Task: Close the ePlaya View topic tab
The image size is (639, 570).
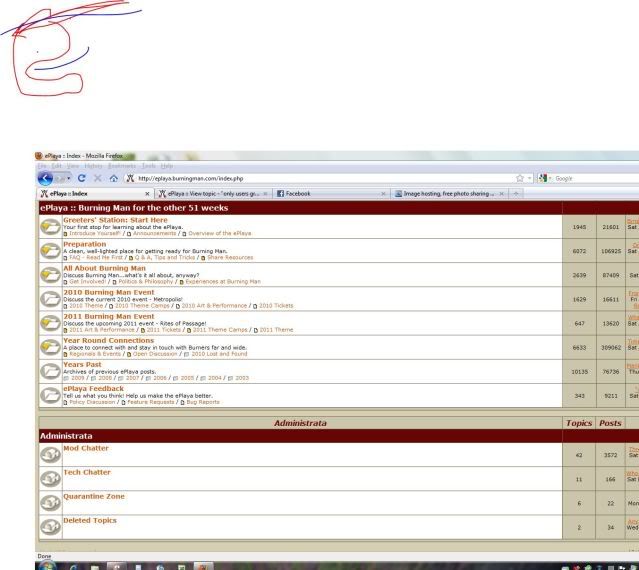Action: [265, 194]
